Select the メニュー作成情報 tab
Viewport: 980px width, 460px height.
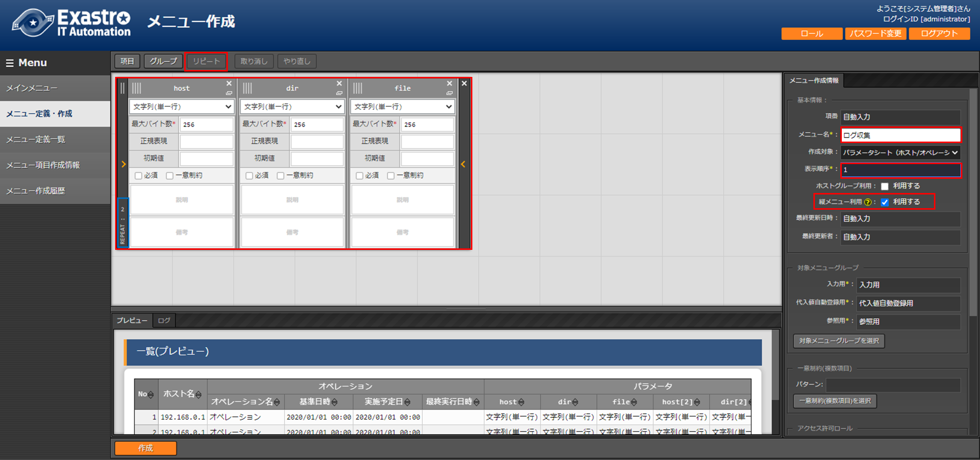point(813,80)
